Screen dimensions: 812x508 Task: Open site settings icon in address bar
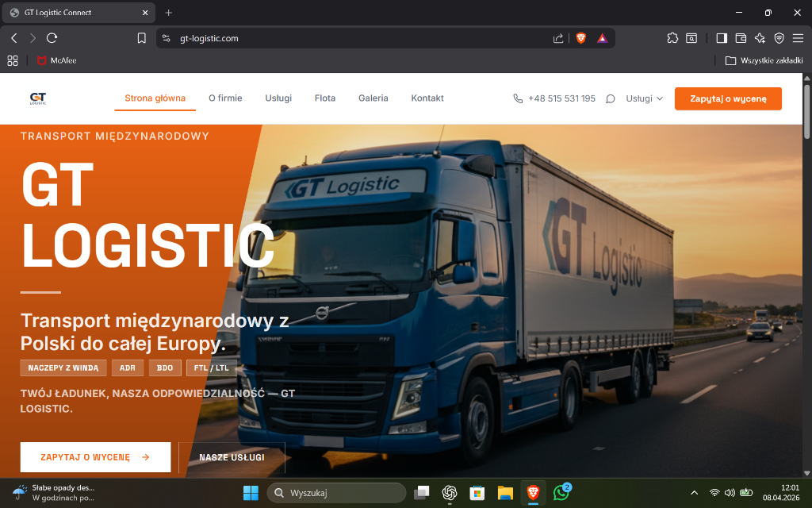pos(167,38)
